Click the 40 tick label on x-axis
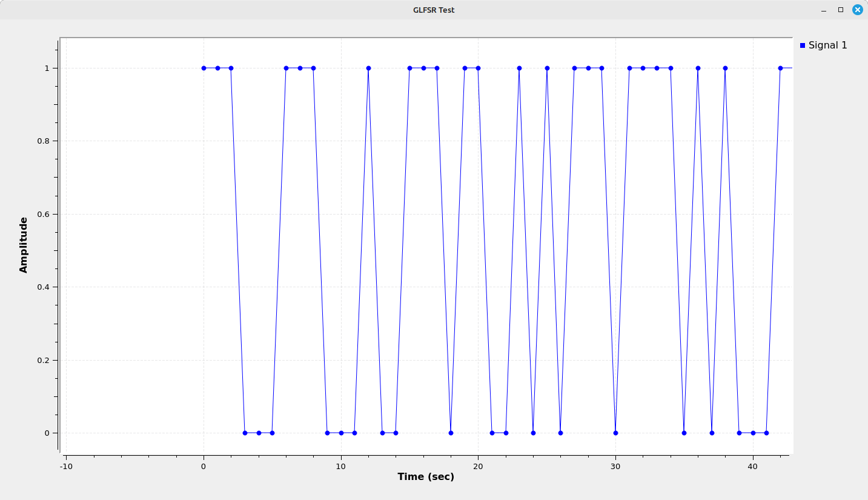Viewport: 868px width, 500px height. coord(753,466)
